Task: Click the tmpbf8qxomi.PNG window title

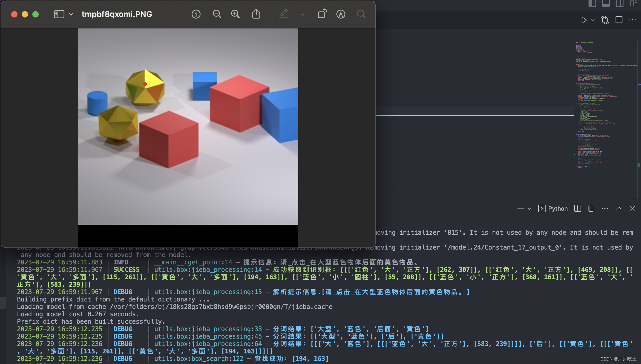Action: pyautogui.click(x=117, y=14)
